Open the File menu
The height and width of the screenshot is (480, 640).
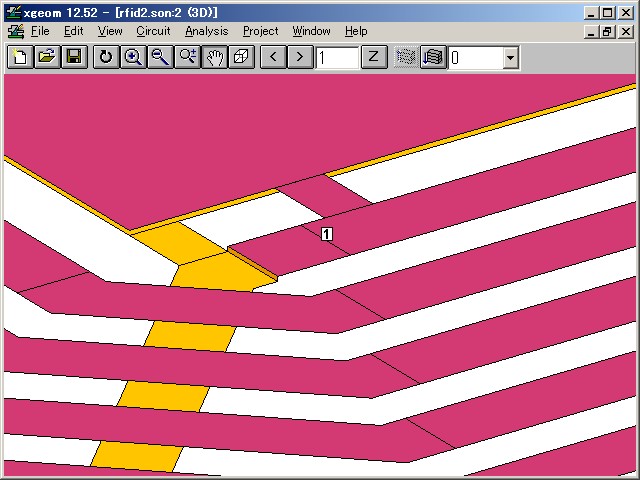click(x=40, y=31)
